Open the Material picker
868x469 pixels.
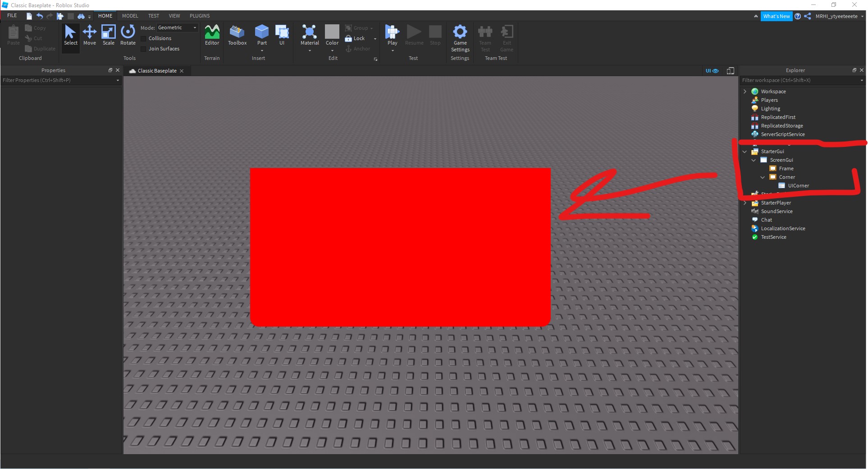click(x=309, y=34)
